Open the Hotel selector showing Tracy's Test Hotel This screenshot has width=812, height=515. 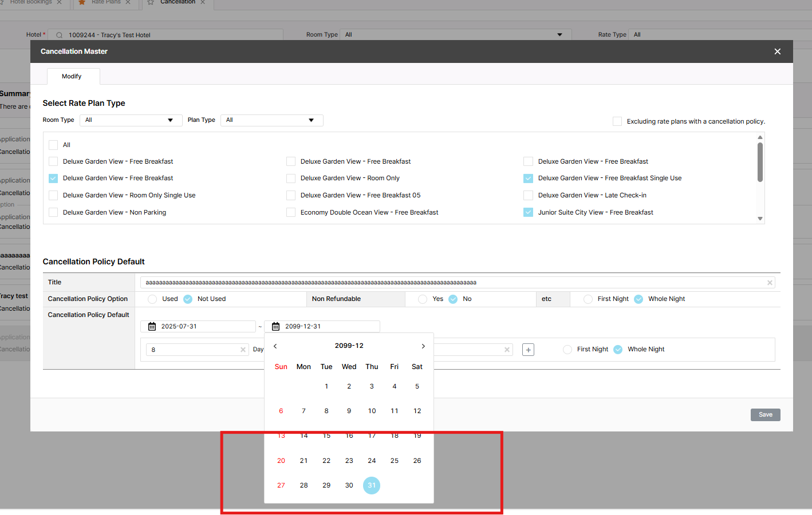pos(165,35)
